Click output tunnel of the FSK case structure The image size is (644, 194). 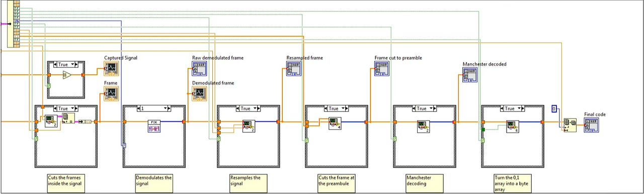pos(184,122)
